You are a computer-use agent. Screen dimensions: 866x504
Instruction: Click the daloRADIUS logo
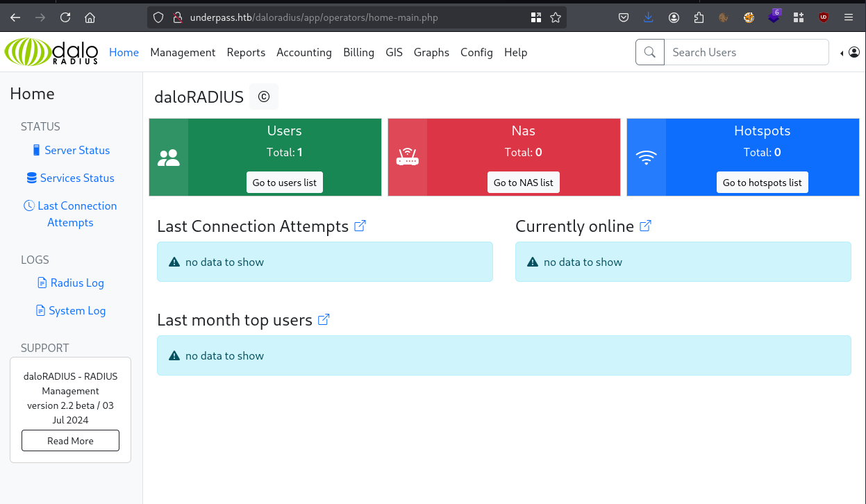(x=51, y=52)
